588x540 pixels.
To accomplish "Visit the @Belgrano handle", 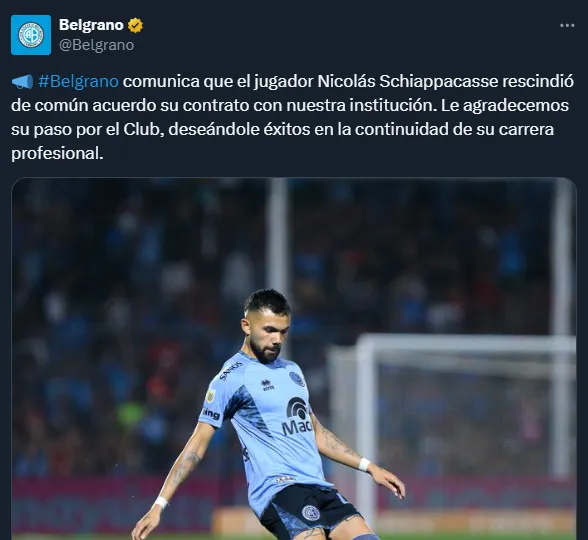I will pos(96,45).
